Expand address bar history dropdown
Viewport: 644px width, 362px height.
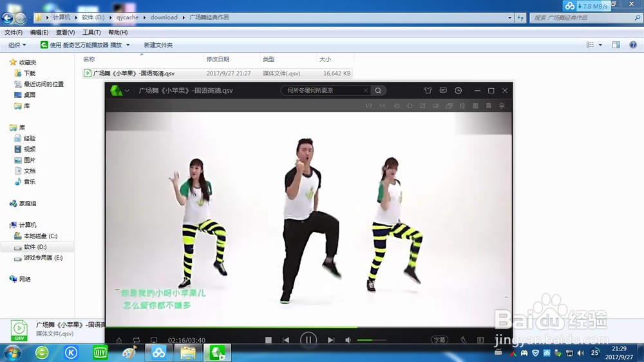509,17
